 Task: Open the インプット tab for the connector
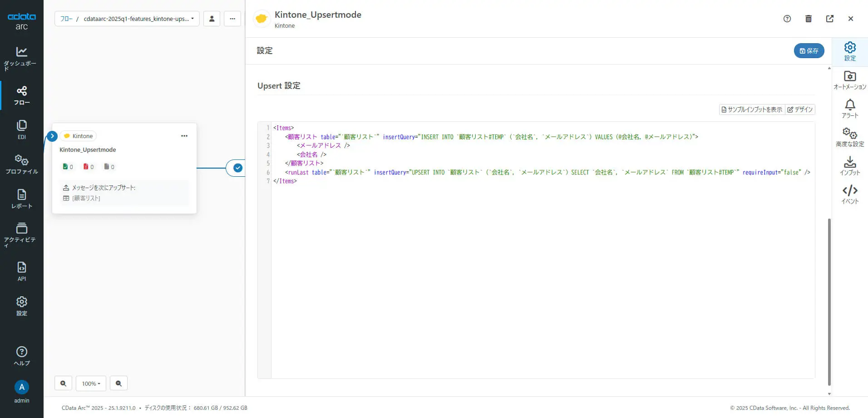coord(849,166)
